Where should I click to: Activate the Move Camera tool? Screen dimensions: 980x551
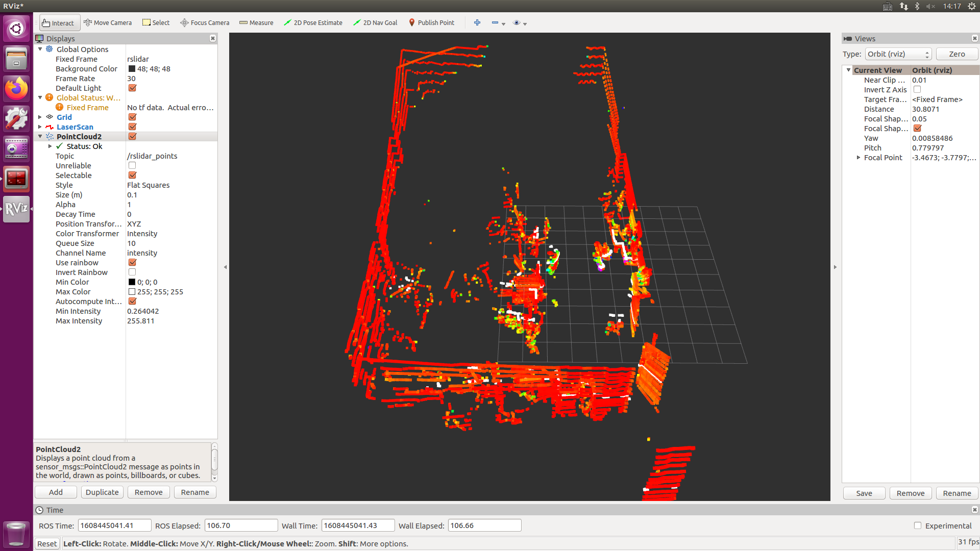[108, 23]
